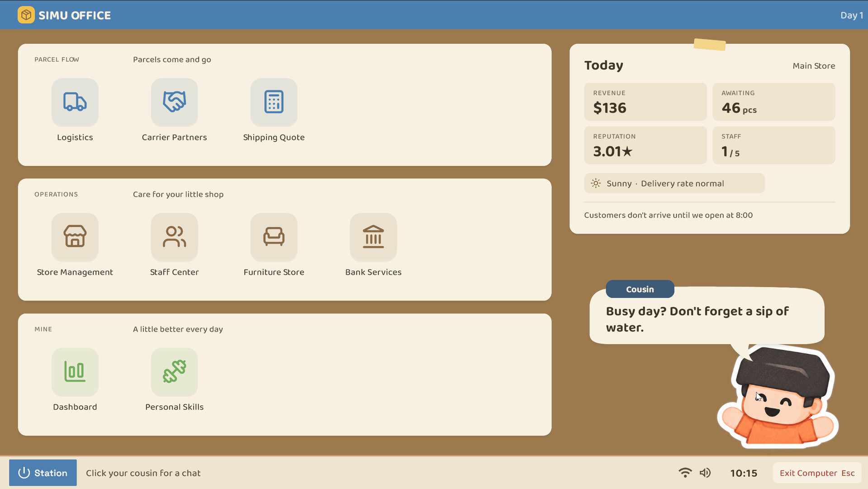Image resolution: width=868 pixels, height=489 pixels.
Task: Open the Shipping Quote calculator icon
Action: tap(274, 102)
